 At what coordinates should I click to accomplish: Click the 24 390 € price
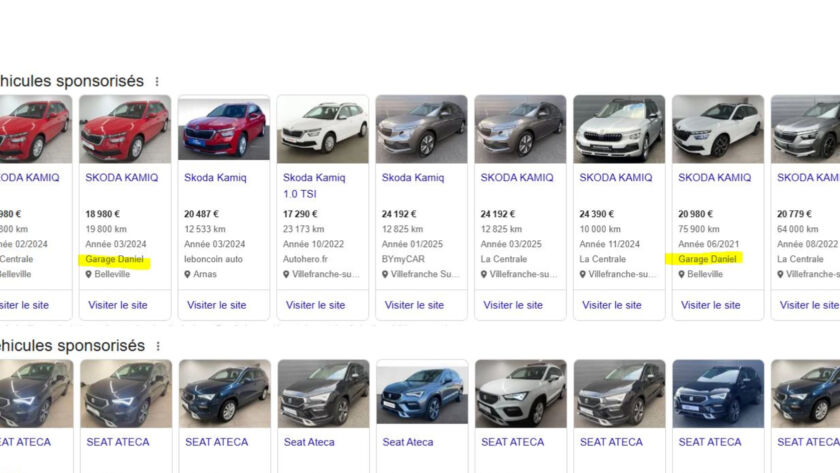[596, 214]
